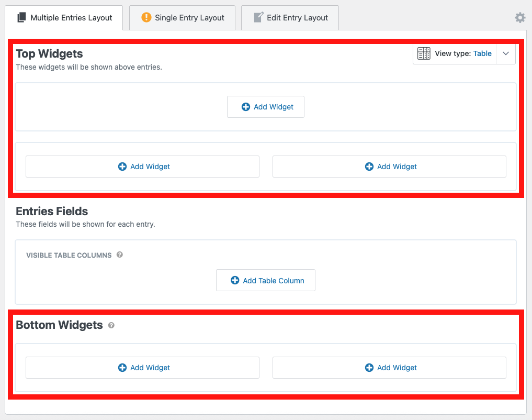Switch to the Single Entry Layout tab
Screen dimensions: 532x420
(x=182, y=17)
